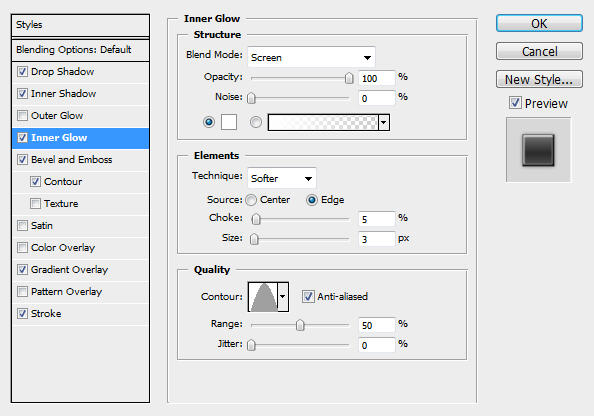The image size is (594, 416).
Task: Click the OK button
Action: (539, 23)
